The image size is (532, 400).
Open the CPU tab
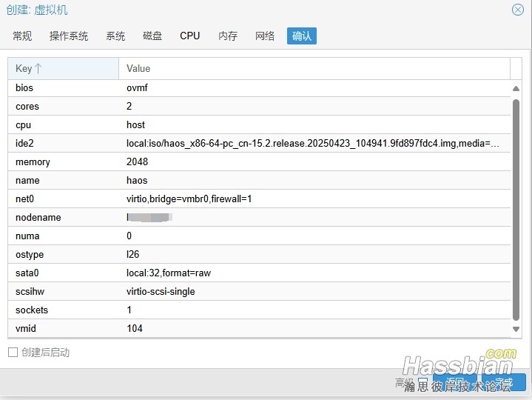coord(189,36)
